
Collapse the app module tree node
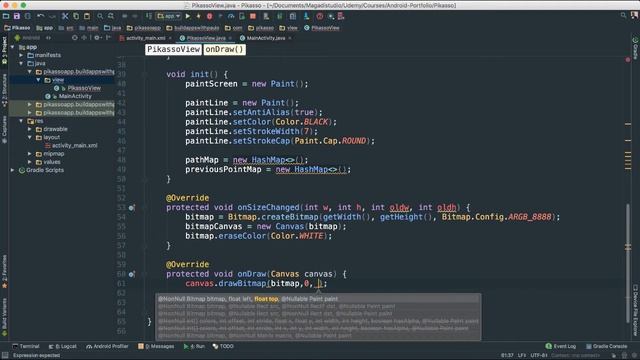click(x=12, y=47)
